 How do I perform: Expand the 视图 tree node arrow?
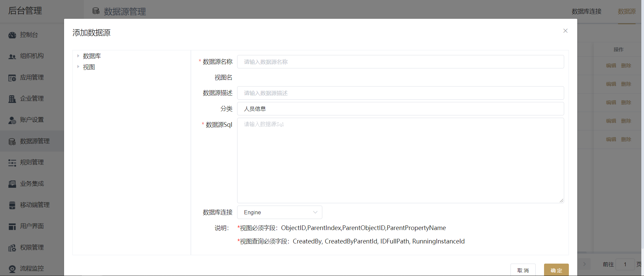click(x=78, y=67)
